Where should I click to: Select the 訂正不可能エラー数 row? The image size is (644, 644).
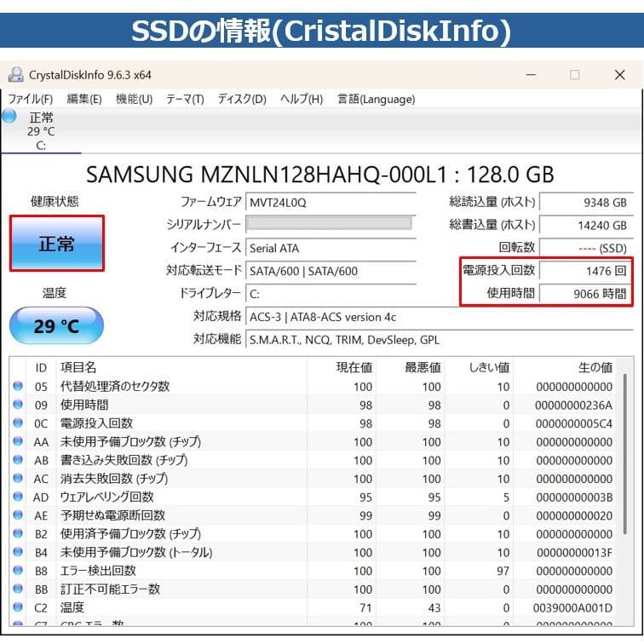(x=313, y=589)
